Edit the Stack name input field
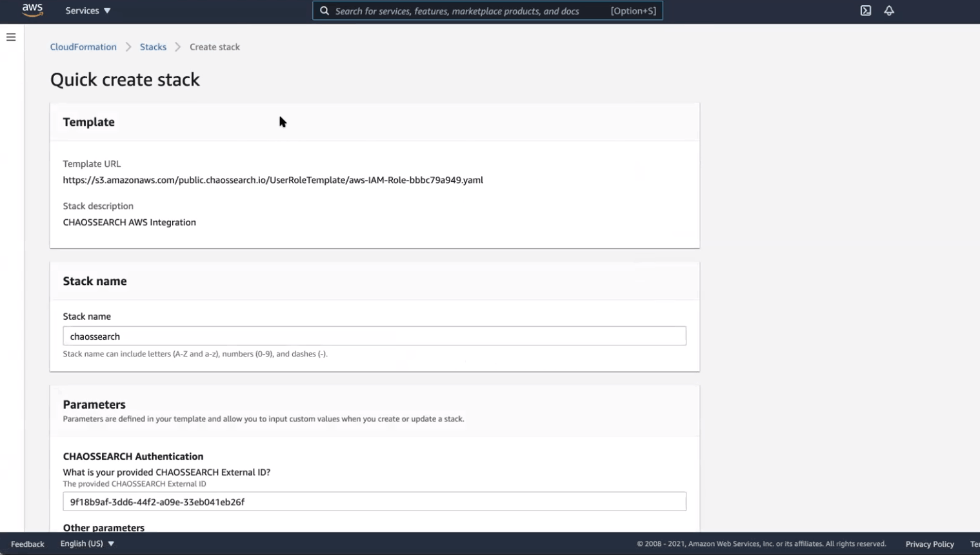Image resolution: width=980 pixels, height=555 pixels. click(x=374, y=336)
